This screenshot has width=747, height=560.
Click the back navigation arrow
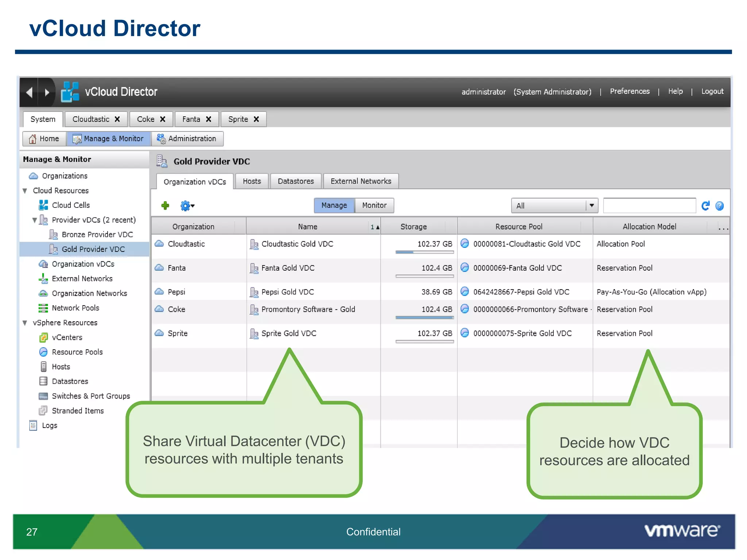[30, 92]
